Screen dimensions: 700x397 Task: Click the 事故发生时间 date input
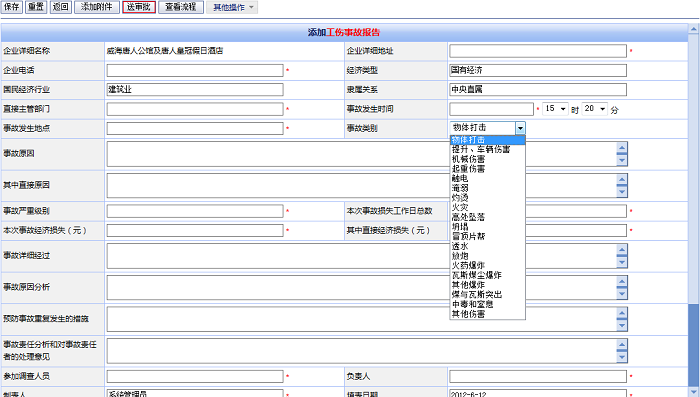click(491, 109)
